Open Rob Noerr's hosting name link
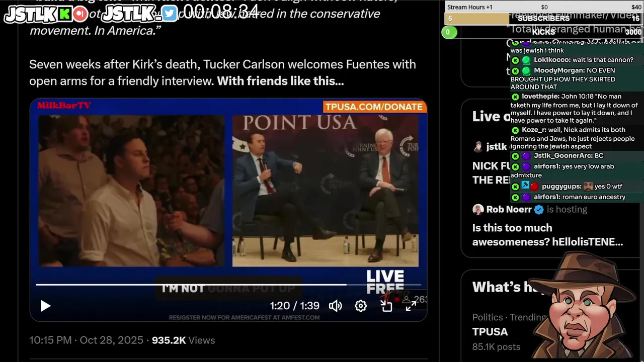 [509, 209]
